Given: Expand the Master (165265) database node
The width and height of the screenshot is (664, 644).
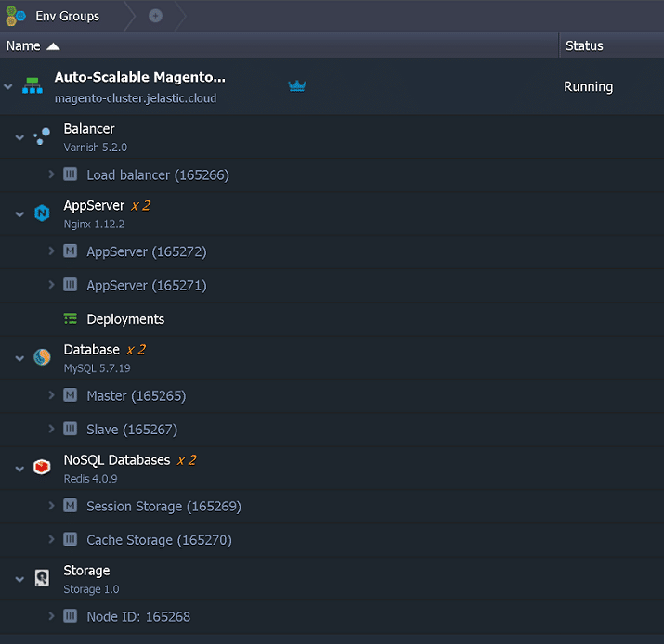Looking at the screenshot, I should 52,395.
